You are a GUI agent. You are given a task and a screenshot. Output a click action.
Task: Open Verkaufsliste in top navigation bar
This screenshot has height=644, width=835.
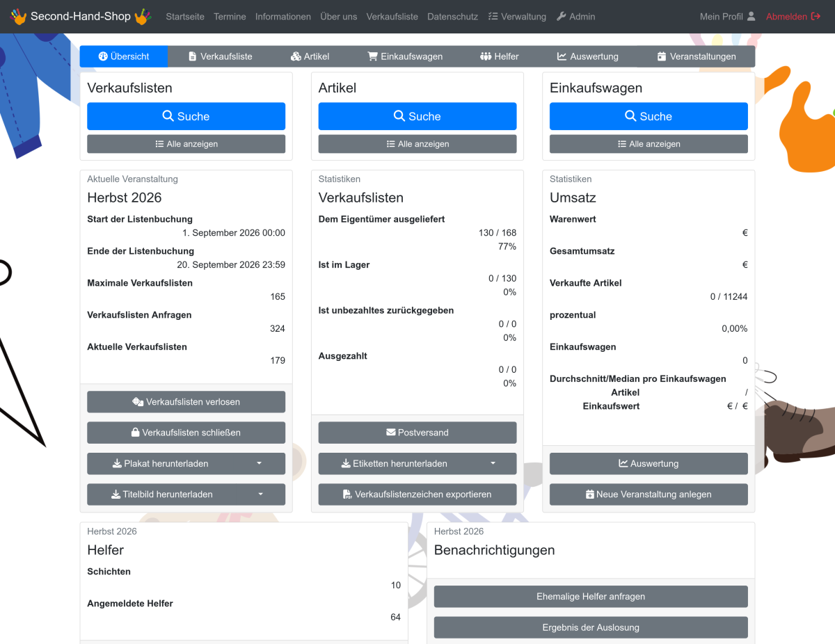392,17
